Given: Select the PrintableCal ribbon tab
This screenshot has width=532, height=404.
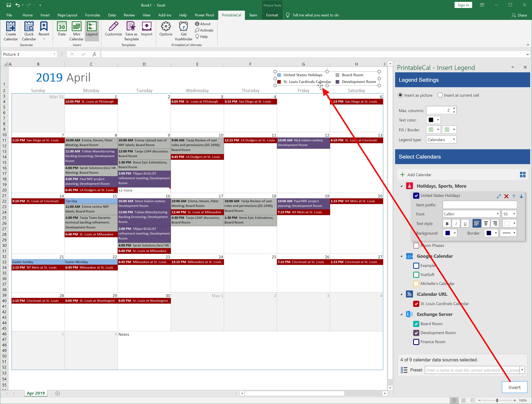Looking at the screenshot, I should tap(231, 14).
